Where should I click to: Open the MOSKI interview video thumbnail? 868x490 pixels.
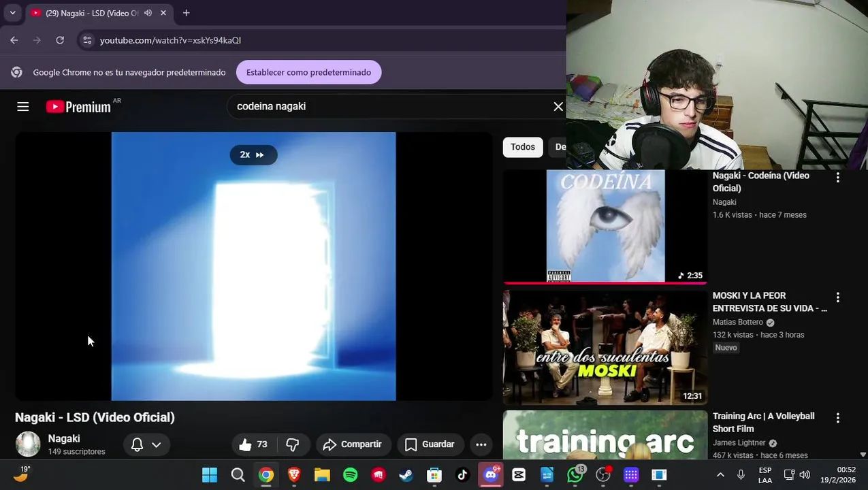point(605,347)
